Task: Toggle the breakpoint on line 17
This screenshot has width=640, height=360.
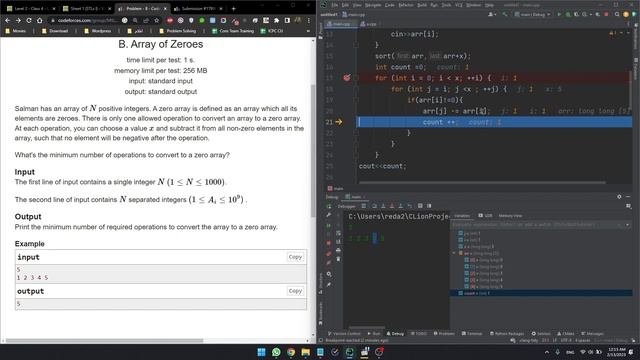Action: pos(347,78)
